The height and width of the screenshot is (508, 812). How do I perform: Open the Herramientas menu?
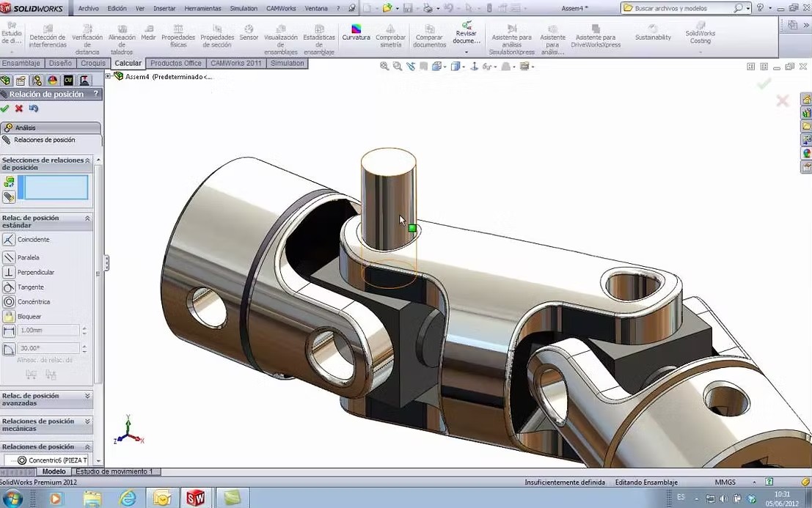point(202,9)
